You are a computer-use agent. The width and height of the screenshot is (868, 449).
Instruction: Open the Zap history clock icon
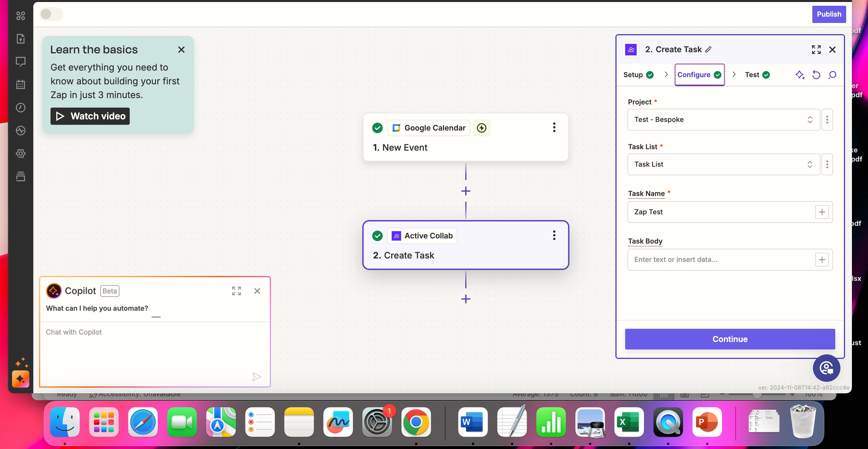point(21,108)
